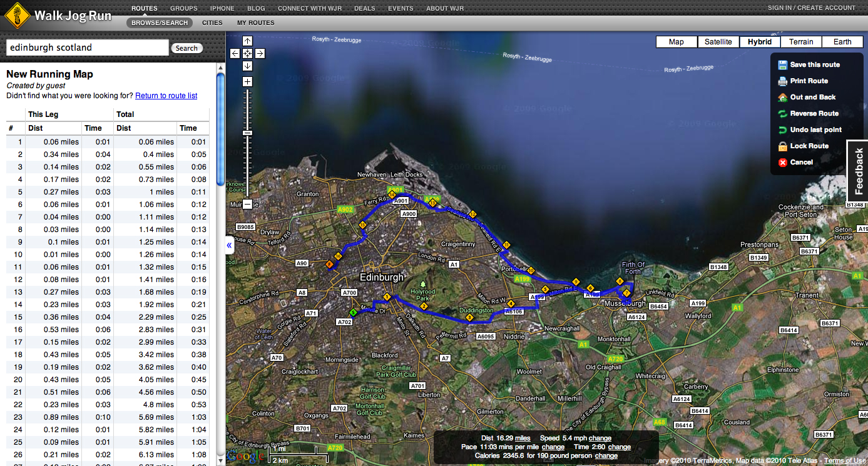Select the Earth map type
This screenshot has height=466, width=868.
842,42
